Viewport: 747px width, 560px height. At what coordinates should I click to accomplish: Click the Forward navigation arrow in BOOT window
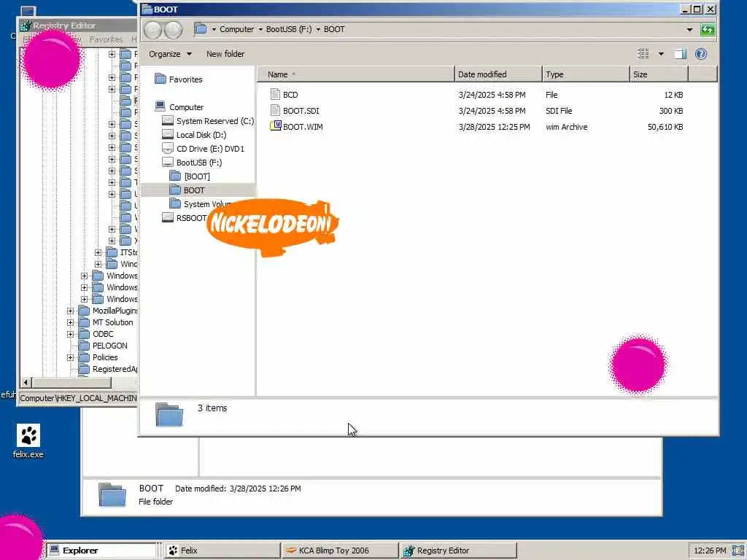pyautogui.click(x=173, y=30)
